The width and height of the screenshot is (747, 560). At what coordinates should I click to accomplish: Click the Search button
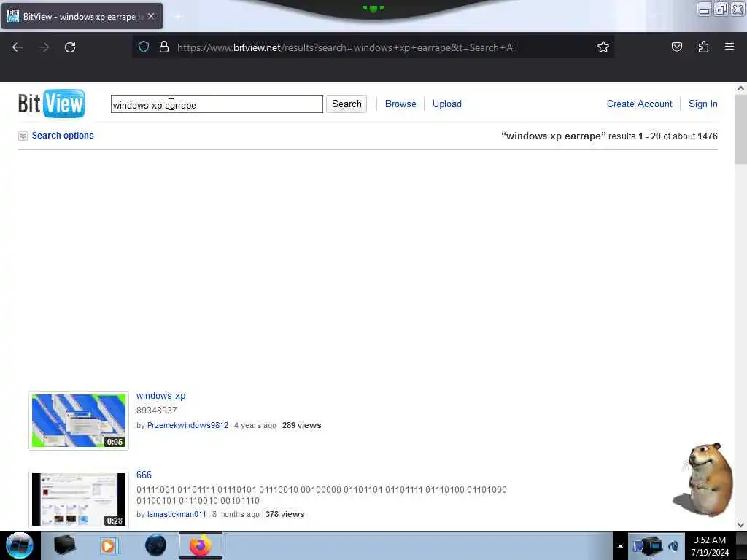pos(347,104)
